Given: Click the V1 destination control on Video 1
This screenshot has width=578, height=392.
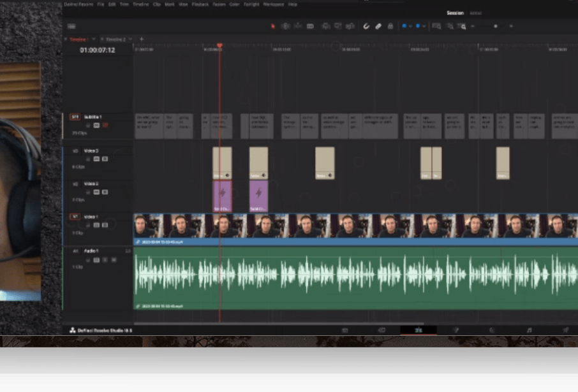Looking at the screenshot, I should tap(75, 217).
